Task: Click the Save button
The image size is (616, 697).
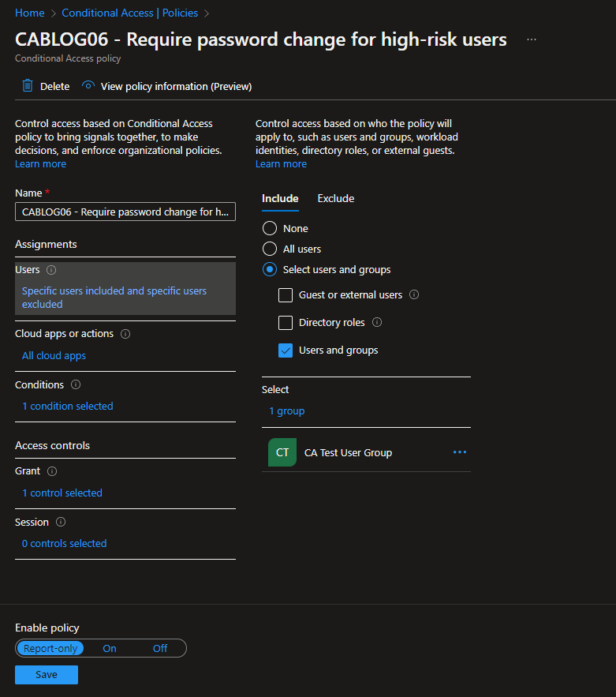Action: [47, 675]
